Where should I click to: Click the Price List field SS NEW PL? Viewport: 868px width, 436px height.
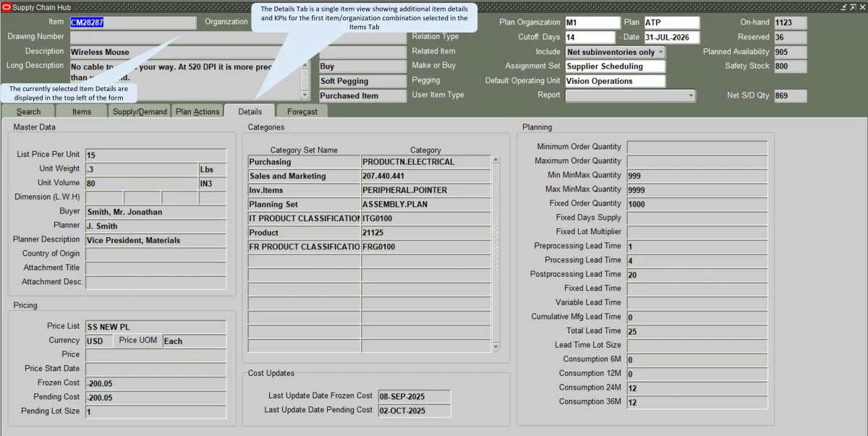pos(156,327)
